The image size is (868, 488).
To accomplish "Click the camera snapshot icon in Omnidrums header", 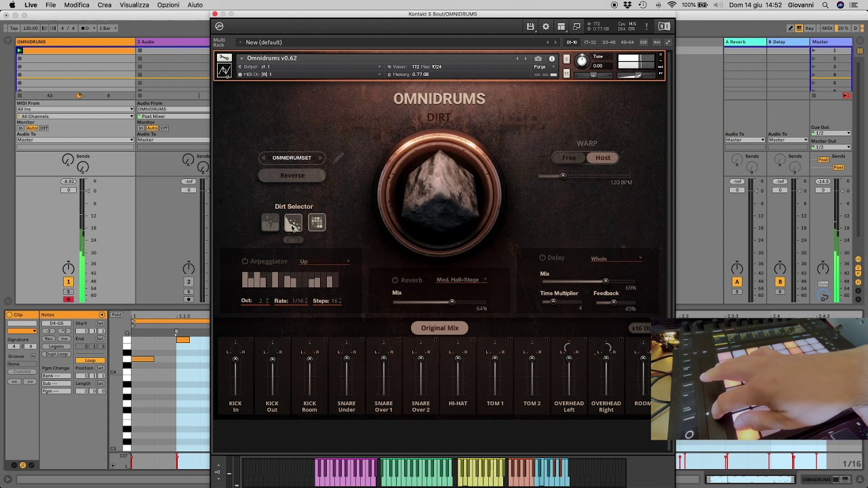I will (538, 59).
